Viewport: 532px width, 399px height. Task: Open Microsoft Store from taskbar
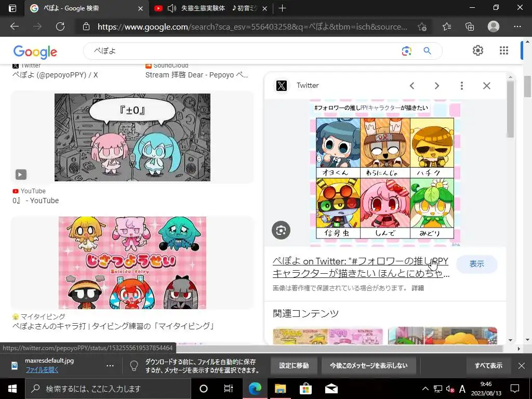coord(305,389)
